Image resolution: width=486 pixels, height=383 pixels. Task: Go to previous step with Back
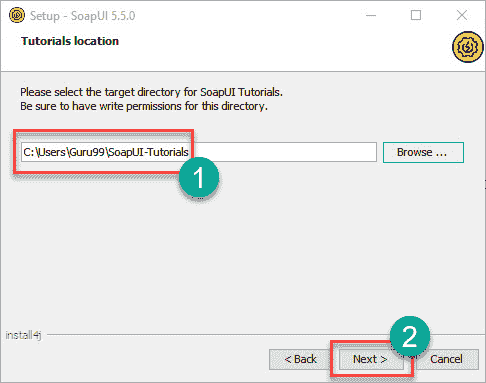point(300,359)
